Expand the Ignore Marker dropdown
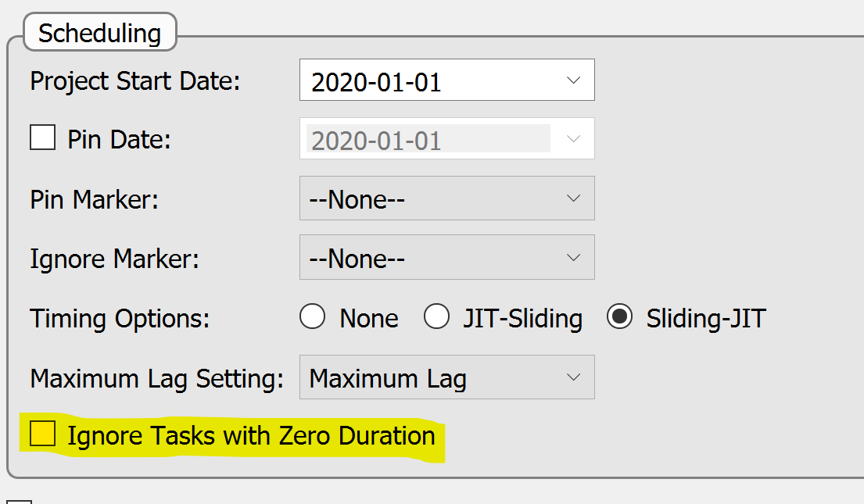 [446, 257]
